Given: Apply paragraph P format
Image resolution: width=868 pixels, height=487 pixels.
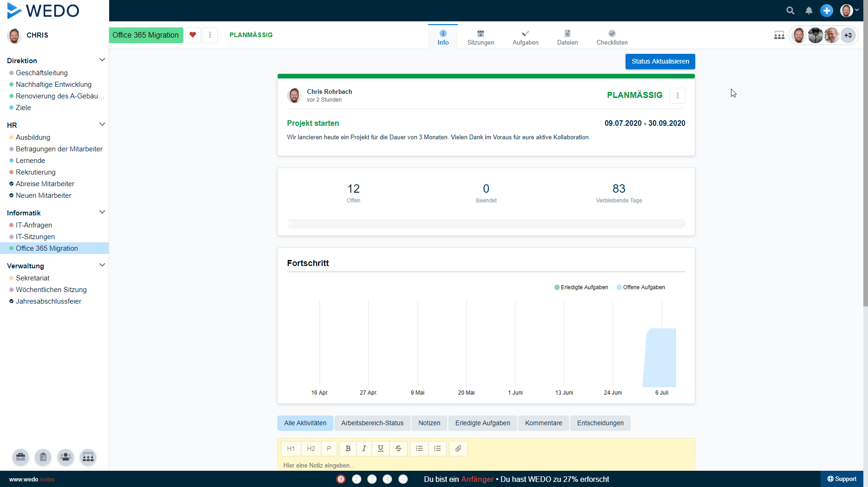Looking at the screenshot, I should 329,448.
